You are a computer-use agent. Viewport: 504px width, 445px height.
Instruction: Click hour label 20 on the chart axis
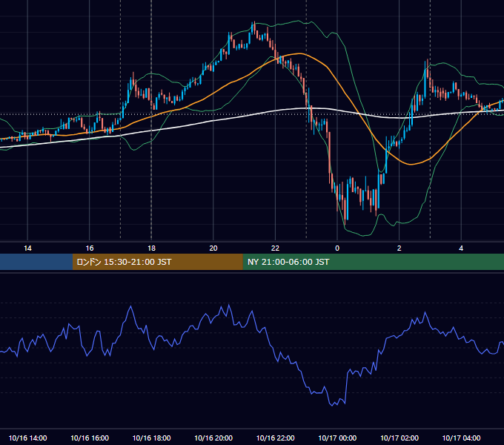213,248
